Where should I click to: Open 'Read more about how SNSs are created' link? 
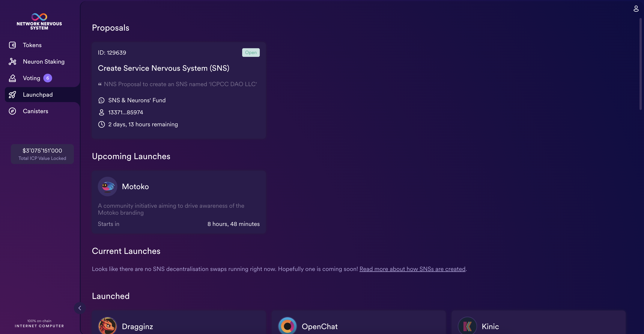pos(412,269)
